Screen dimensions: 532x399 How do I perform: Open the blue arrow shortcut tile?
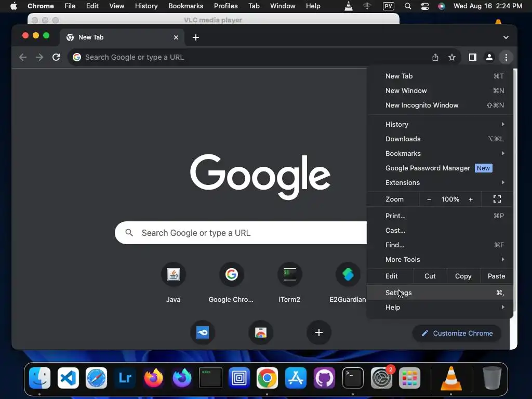point(203,332)
